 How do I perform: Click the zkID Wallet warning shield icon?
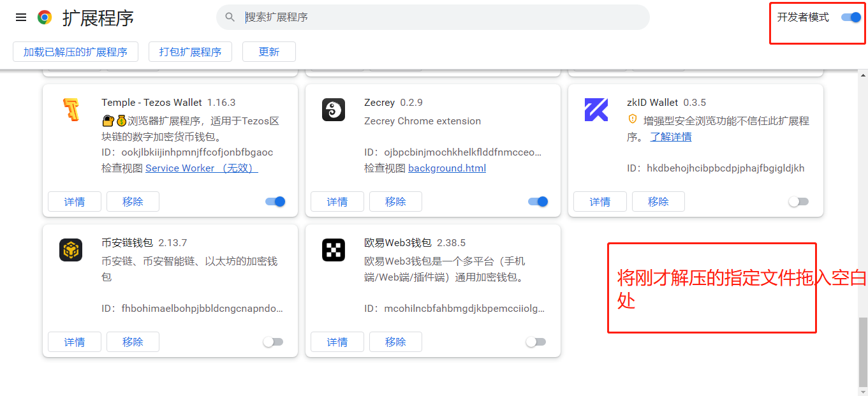633,119
